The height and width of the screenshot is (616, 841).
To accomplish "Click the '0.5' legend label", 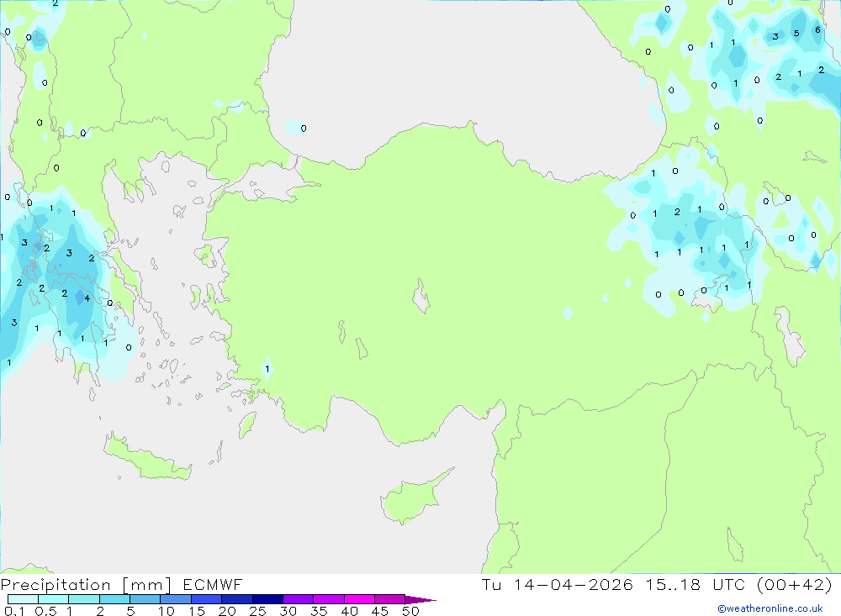I will [x=45, y=611].
